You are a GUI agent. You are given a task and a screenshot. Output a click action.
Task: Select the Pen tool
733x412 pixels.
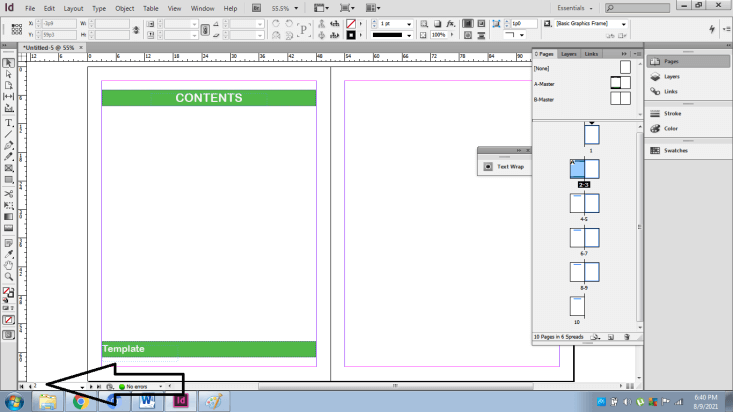tap(8, 145)
